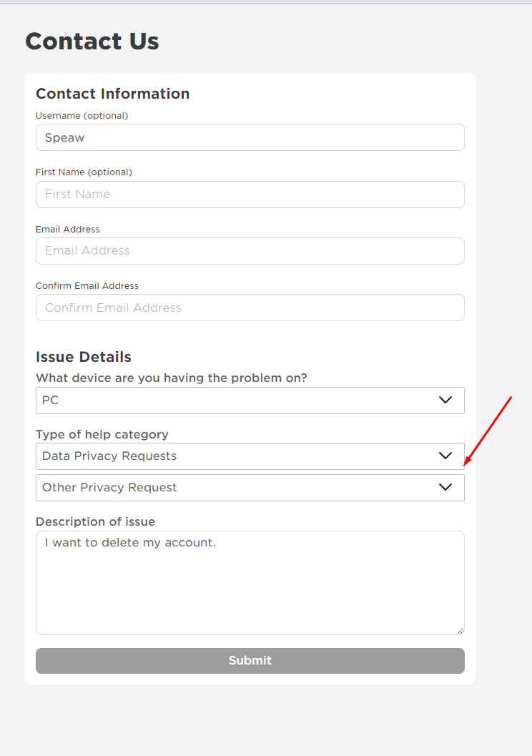Click the Confirm Email Address input box
Image resolution: width=532 pixels, height=756 pixels.
pyautogui.click(x=250, y=308)
